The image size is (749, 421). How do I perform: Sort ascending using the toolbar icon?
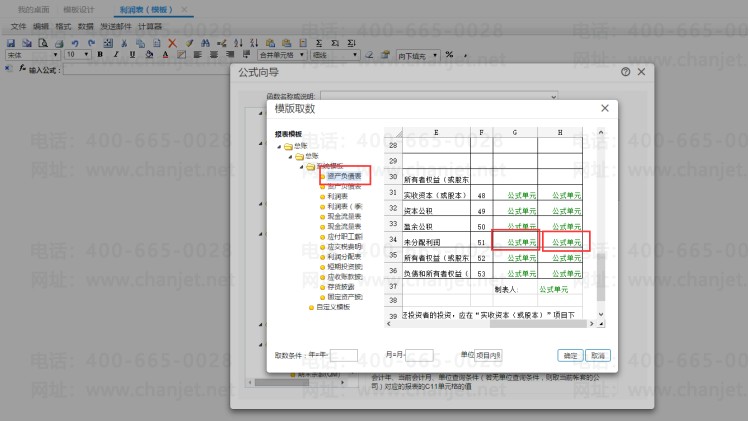(x=238, y=43)
